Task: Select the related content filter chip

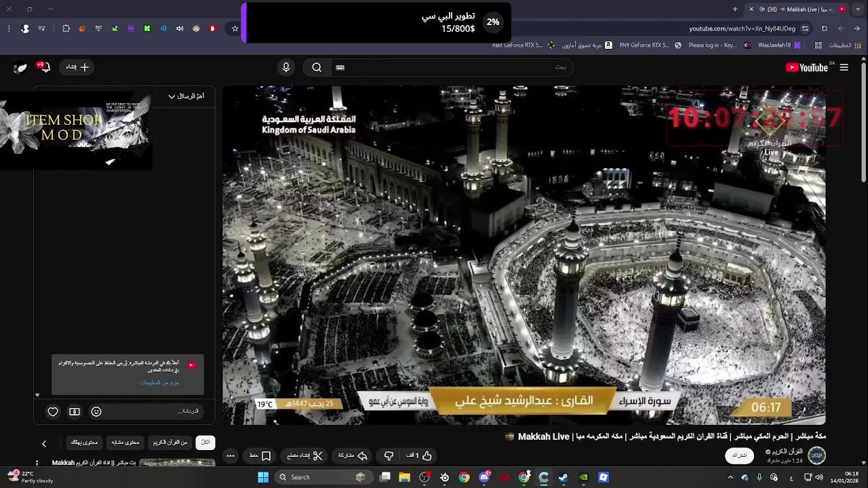Action: tap(125, 442)
